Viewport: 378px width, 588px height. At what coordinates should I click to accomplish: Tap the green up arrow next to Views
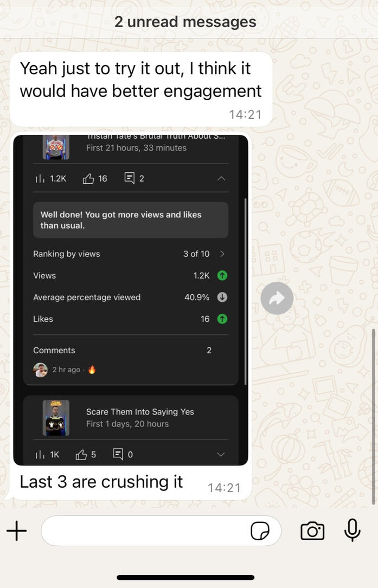222,276
